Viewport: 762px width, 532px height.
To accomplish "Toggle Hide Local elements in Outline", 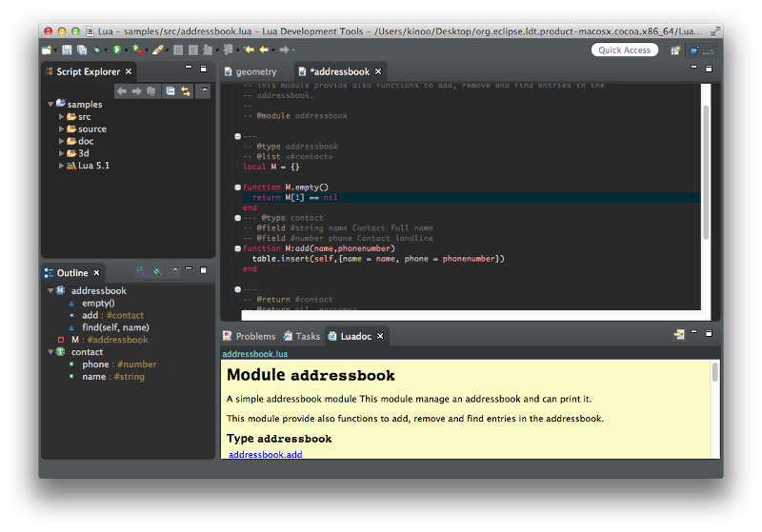I will click(x=156, y=271).
